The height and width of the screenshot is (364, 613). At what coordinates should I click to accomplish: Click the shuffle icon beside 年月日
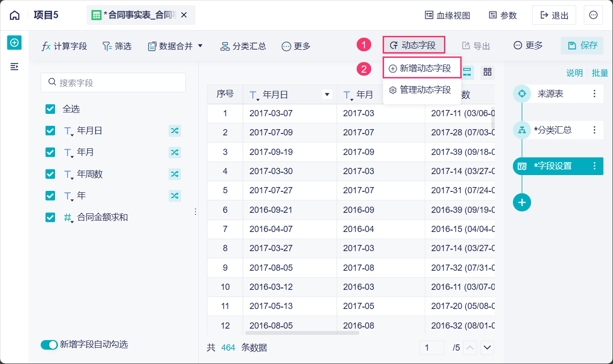(175, 131)
